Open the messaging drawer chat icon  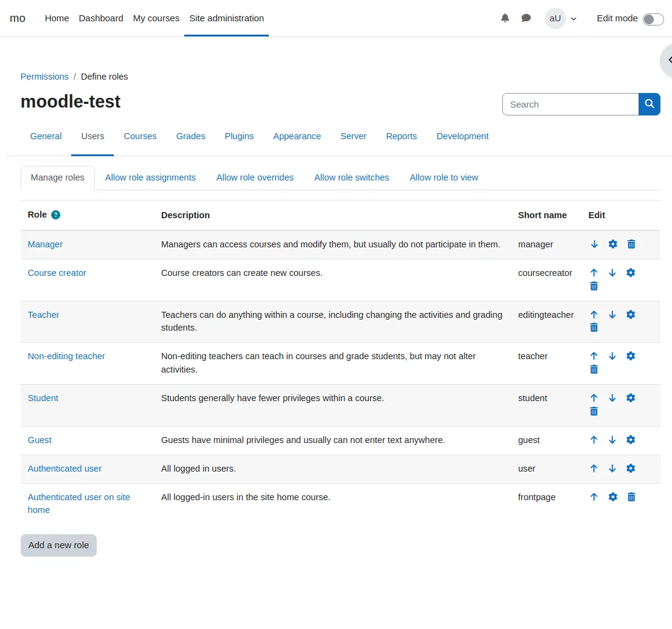pyautogui.click(x=526, y=18)
